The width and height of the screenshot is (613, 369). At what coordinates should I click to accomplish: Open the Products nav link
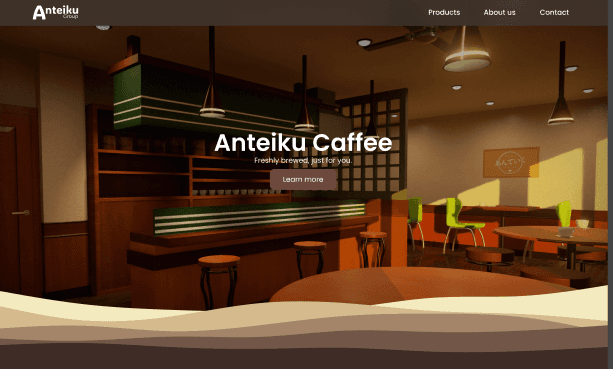pyautogui.click(x=444, y=13)
